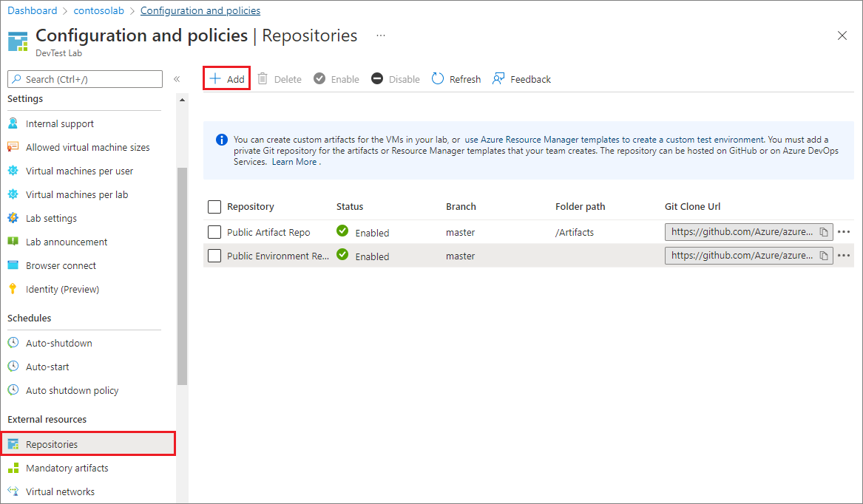The width and height of the screenshot is (863, 504).
Task: Open the Auto-shutdown schedule
Action: (58, 342)
